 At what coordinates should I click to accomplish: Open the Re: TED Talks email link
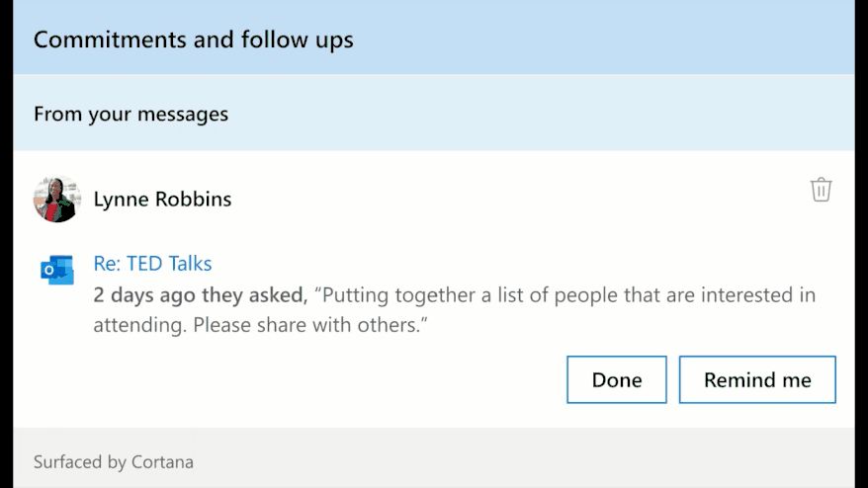point(152,264)
